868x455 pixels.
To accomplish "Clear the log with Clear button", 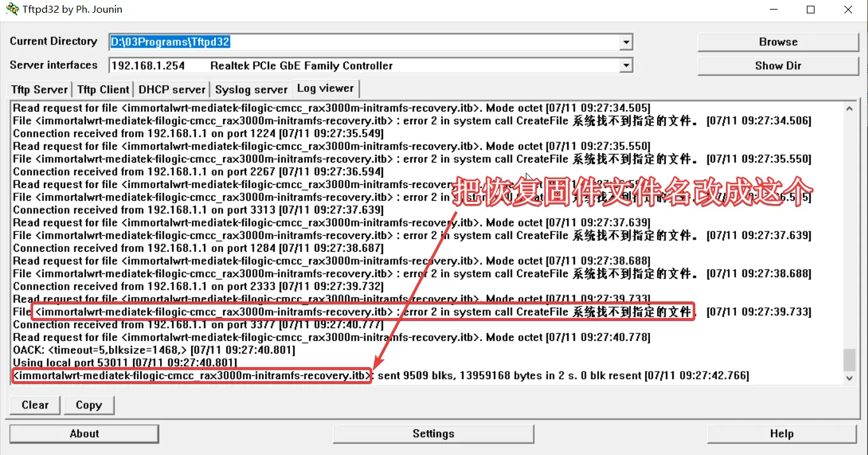I will [x=35, y=405].
